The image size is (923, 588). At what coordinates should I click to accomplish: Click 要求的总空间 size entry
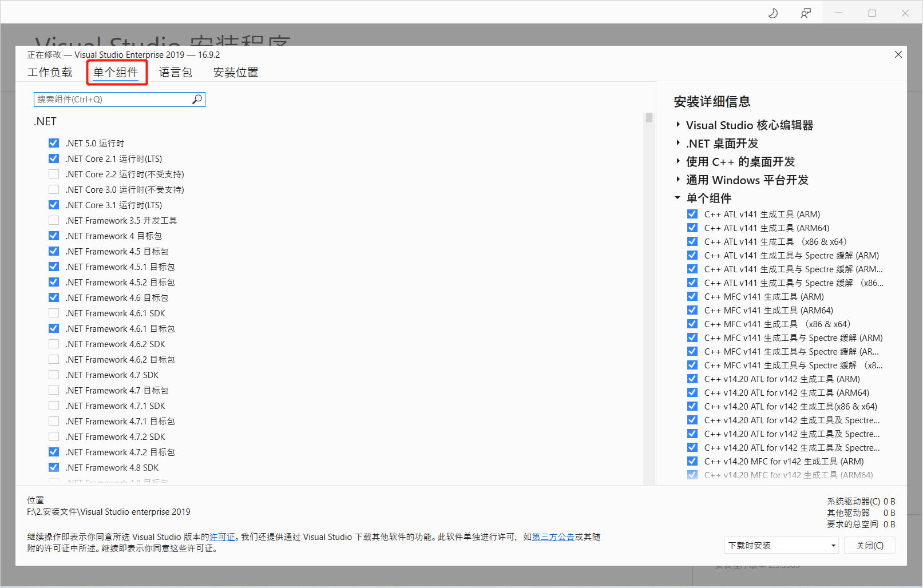[x=861, y=524]
